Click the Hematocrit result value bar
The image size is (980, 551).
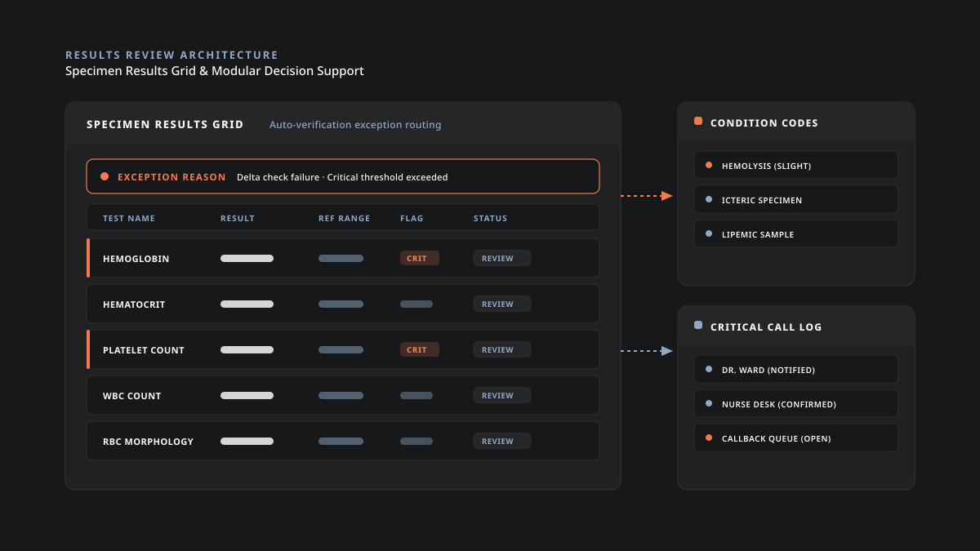coord(247,304)
